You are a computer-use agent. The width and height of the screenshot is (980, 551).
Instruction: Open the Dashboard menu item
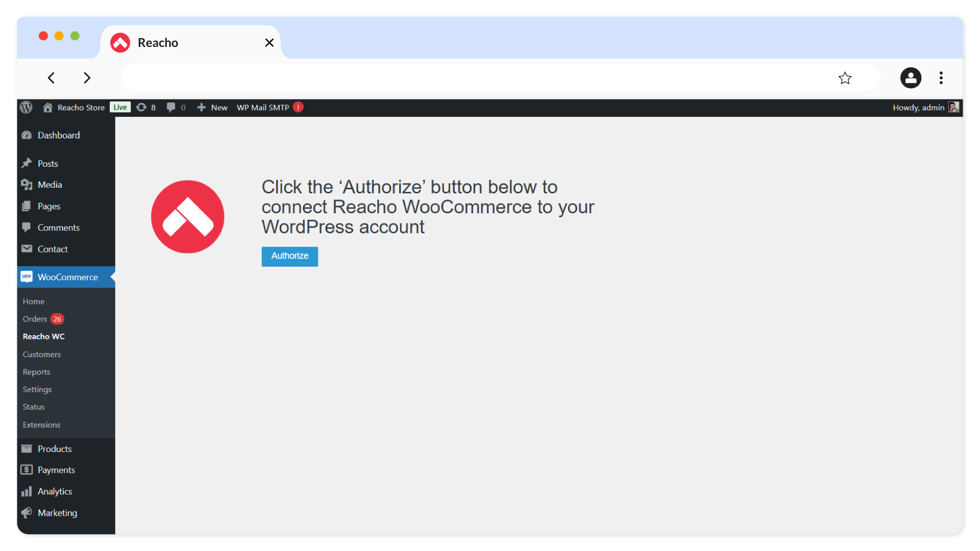(58, 135)
